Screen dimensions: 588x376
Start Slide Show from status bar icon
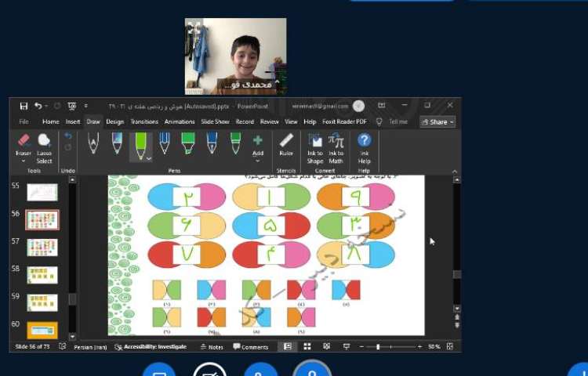tap(347, 347)
